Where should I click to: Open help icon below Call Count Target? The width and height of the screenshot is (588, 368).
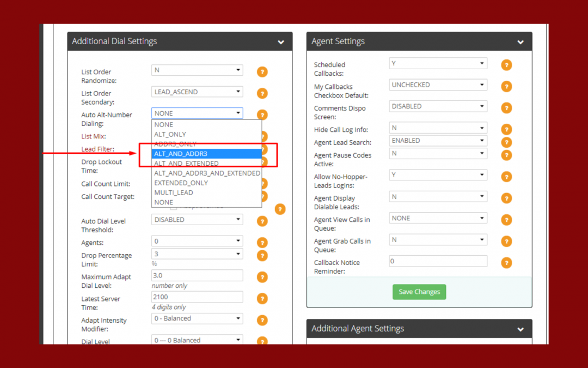(x=280, y=209)
